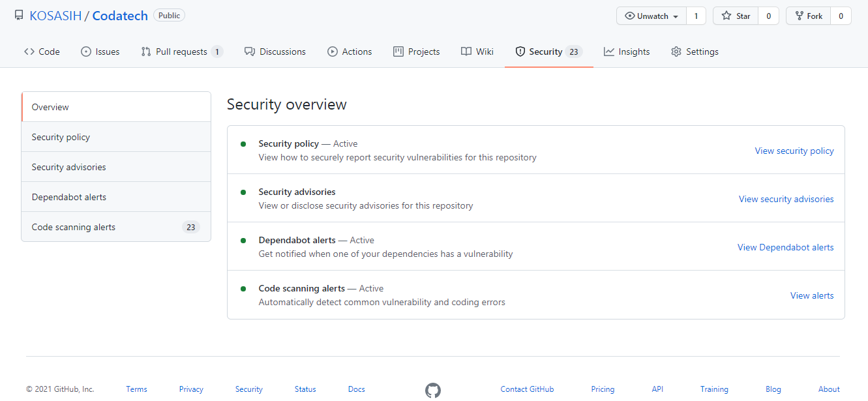868x401 pixels.
Task: Expand the Unwatch dropdown
Action: click(651, 16)
